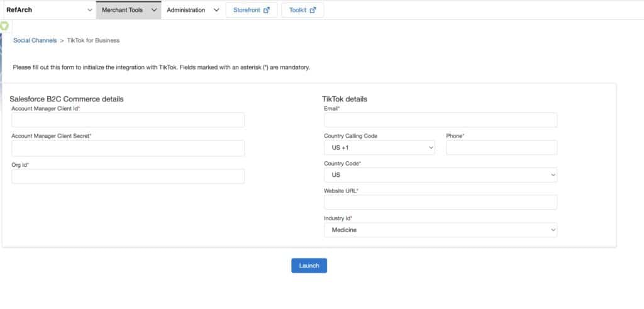
Task: Go to Social Channels breadcrumb link
Action: tap(35, 40)
